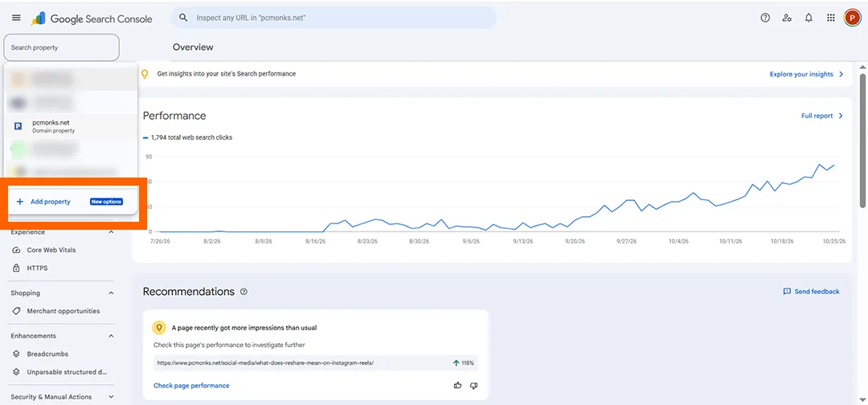
Task: Click Check page performance link
Action: coord(191,386)
